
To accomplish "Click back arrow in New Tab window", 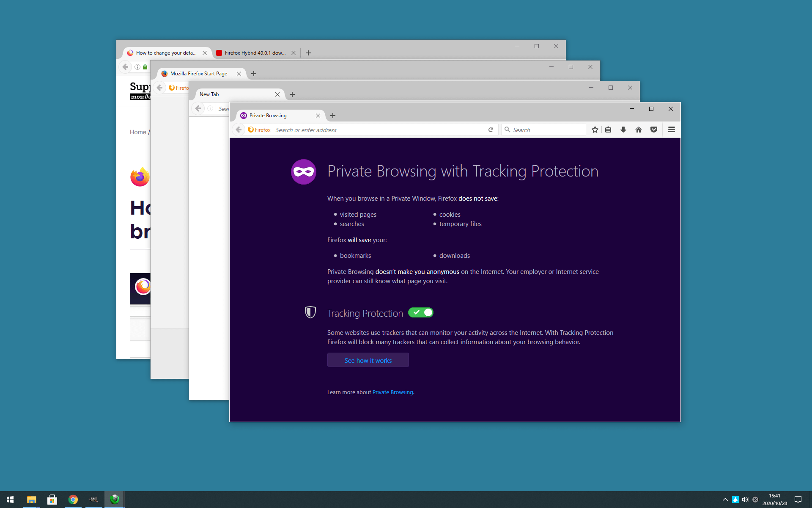I will (x=198, y=109).
